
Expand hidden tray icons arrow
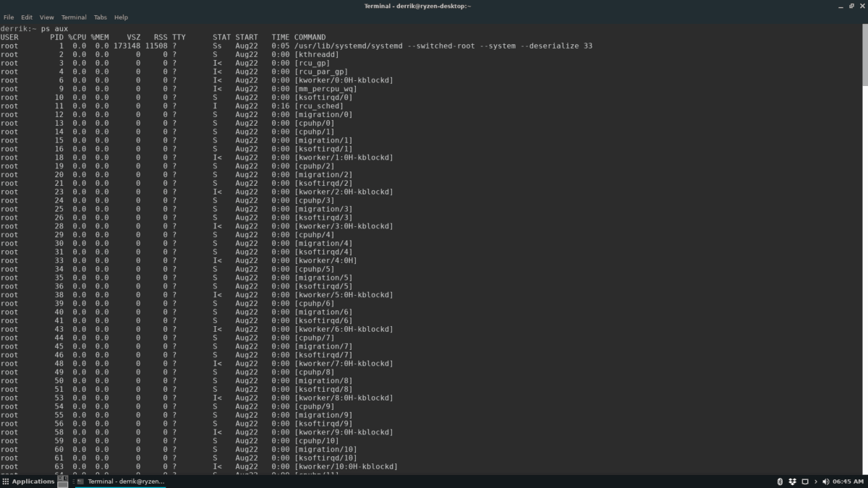[816, 481]
